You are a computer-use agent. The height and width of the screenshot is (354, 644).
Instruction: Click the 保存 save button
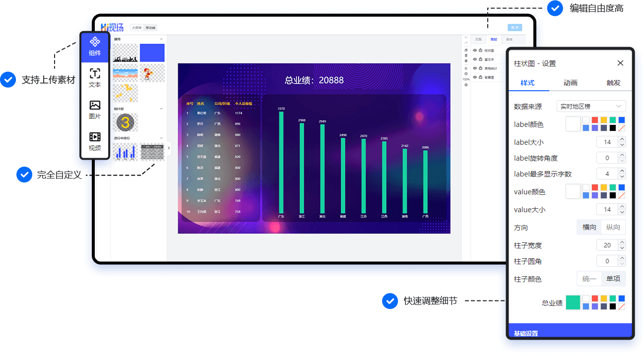515,28
